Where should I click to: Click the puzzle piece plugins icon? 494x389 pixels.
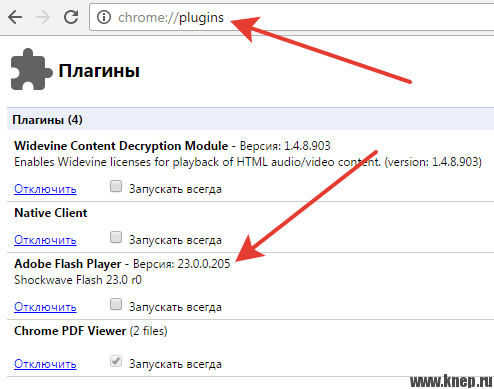pos(32,70)
